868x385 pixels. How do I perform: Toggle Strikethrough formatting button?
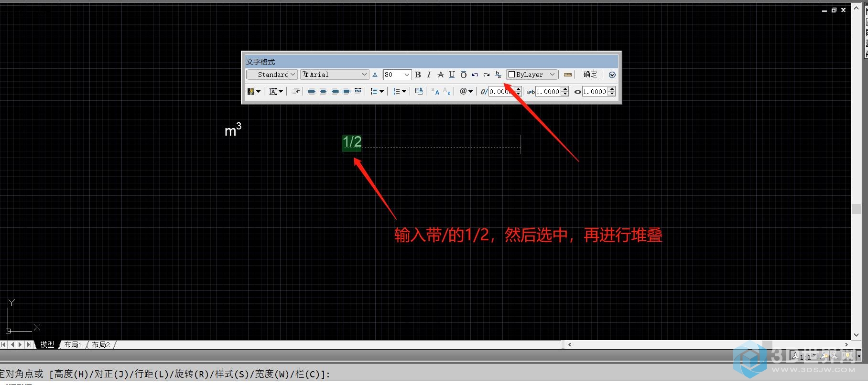(x=440, y=75)
